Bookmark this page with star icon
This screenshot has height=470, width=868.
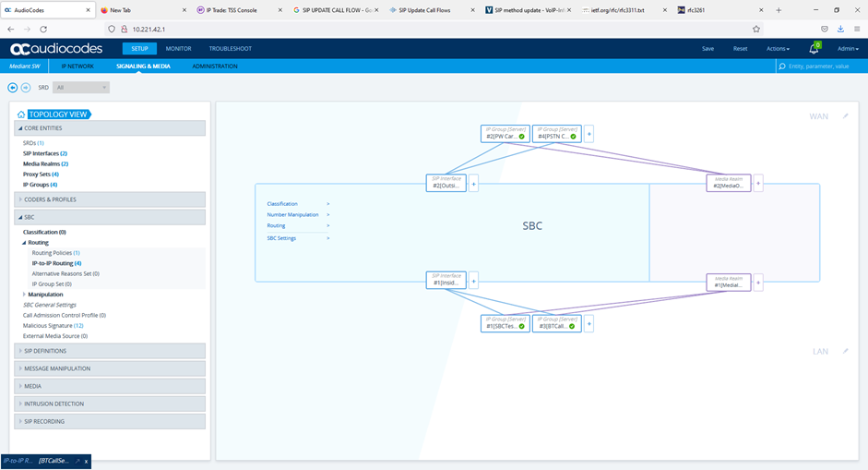tap(756, 30)
